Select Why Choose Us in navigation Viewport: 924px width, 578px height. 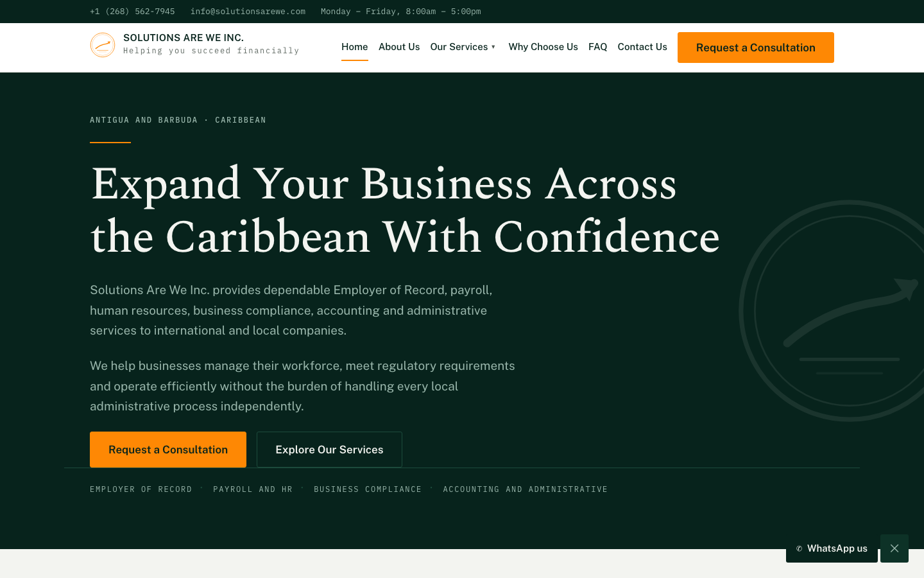[543, 47]
